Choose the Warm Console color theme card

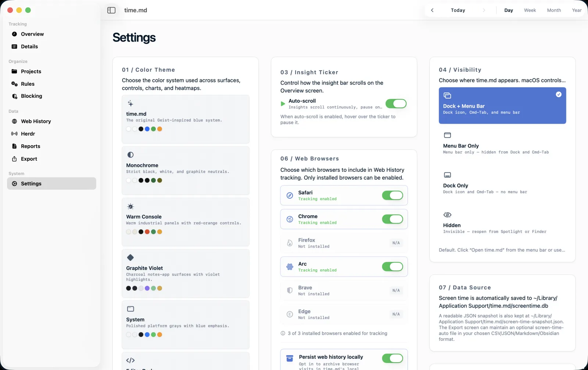186,222
